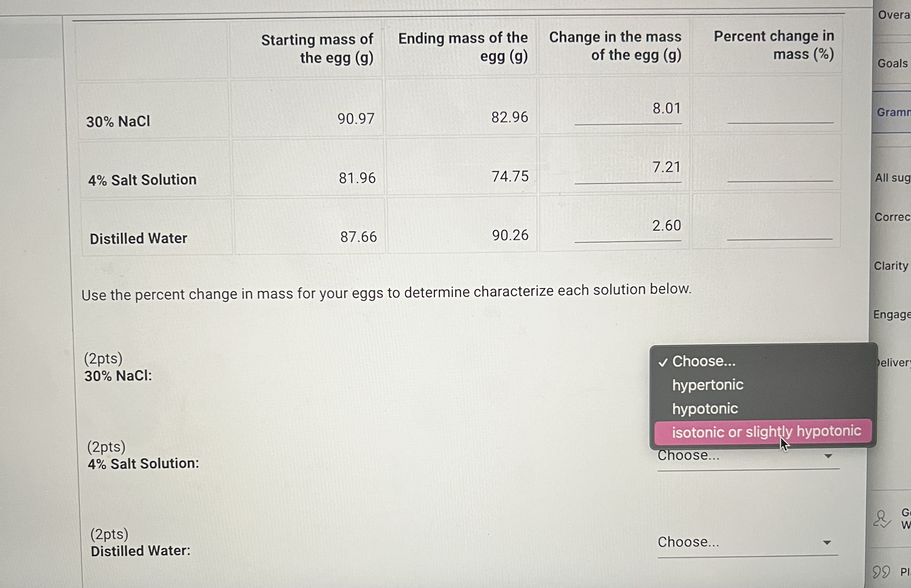
Task: Open the Goals panel
Action: [x=892, y=63]
